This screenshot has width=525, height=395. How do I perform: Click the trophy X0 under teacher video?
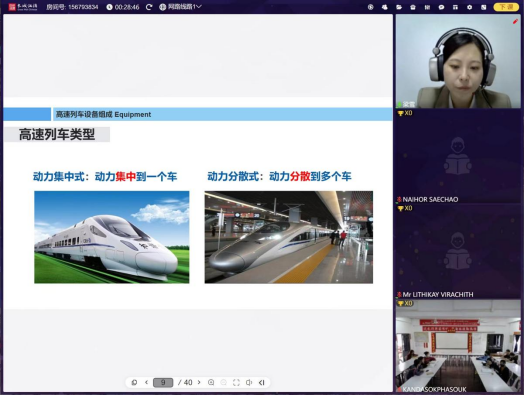pyautogui.click(x=405, y=113)
